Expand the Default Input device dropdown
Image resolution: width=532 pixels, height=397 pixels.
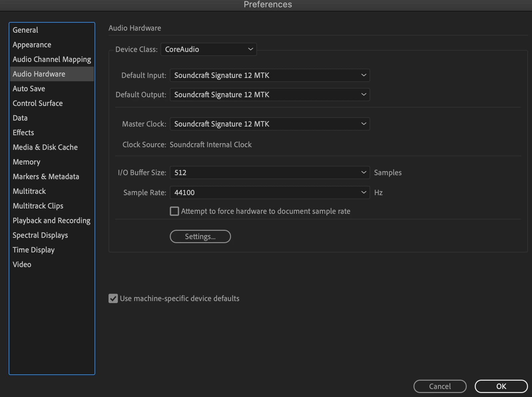click(x=270, y=75)
